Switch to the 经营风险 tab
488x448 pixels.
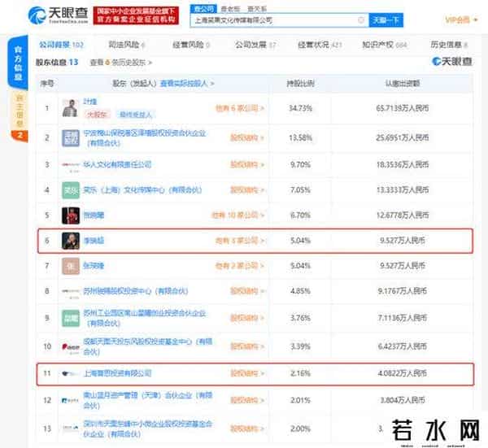pyautogui.click(x=191, y=45)
